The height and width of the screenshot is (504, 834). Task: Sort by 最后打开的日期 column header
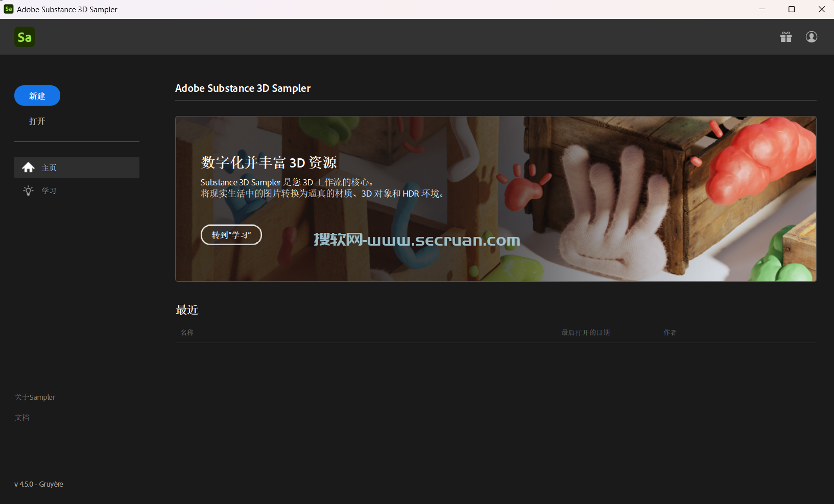click(x=586, y=332)
